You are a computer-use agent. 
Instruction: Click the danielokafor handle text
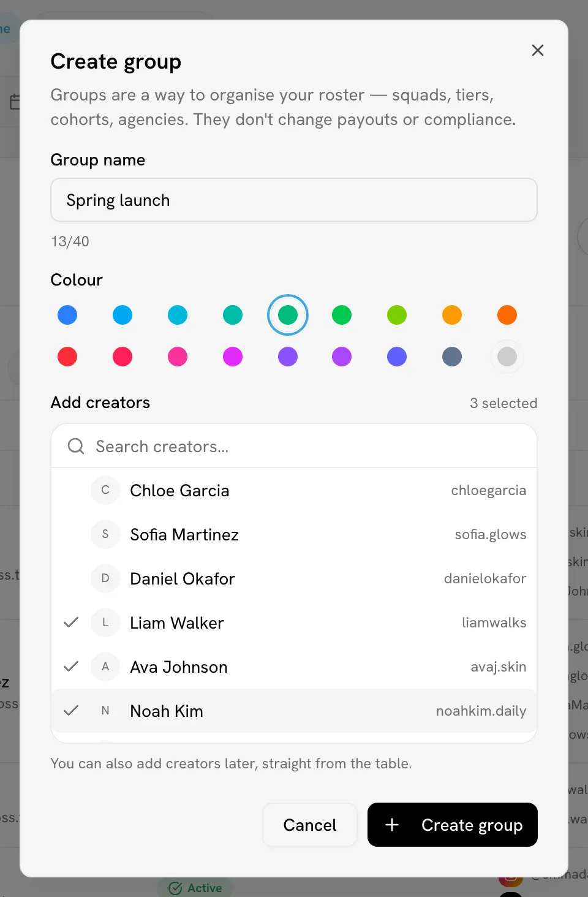(x=485, y=578)
